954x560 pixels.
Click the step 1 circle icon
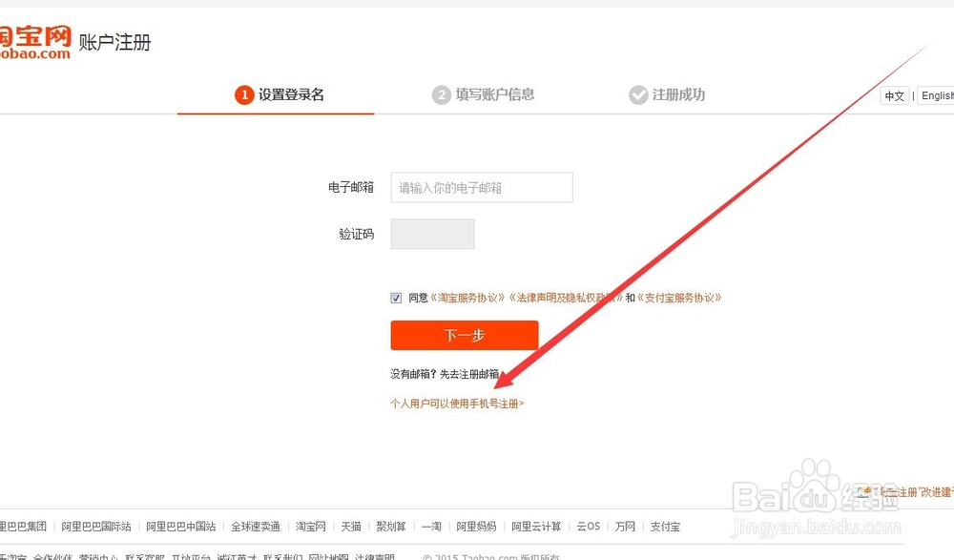point(245,94)
